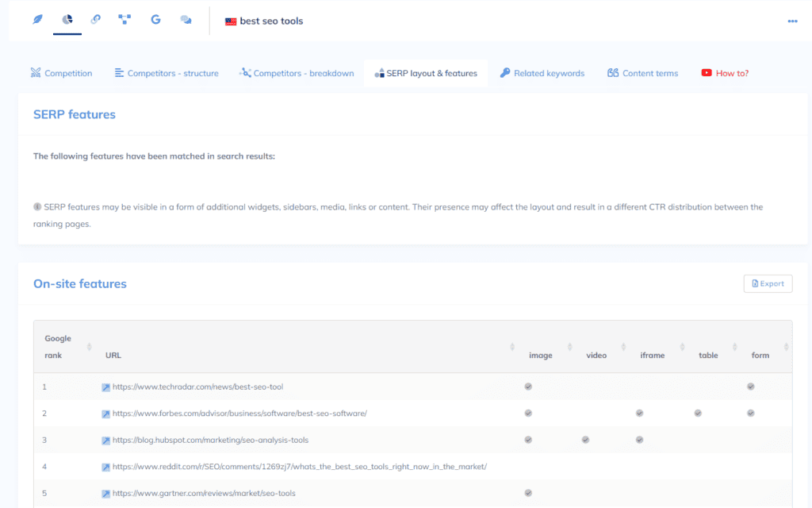Open the site structure diagram icon
The height and width of the screenshot is (508, 812).
(x=124, y=19)
